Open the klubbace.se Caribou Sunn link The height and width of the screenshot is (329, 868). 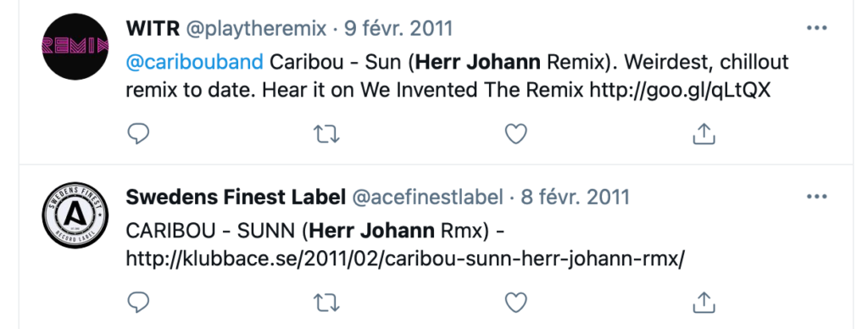coord(405,259)
